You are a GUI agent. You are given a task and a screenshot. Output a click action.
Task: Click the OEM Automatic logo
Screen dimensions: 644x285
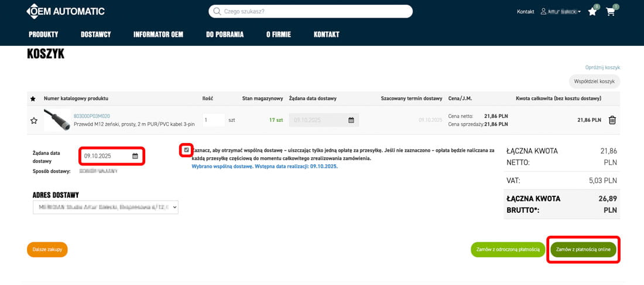tap(66, 11)
